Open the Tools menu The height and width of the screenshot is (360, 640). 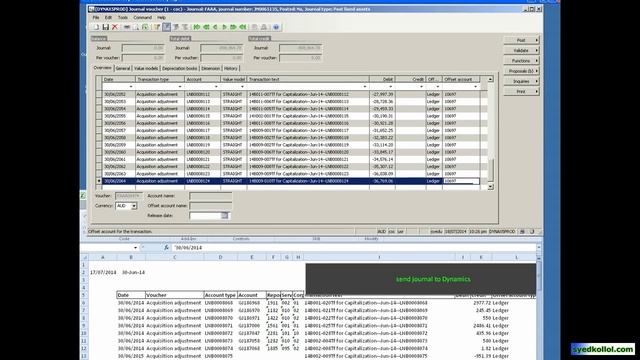tap(122, 18)
